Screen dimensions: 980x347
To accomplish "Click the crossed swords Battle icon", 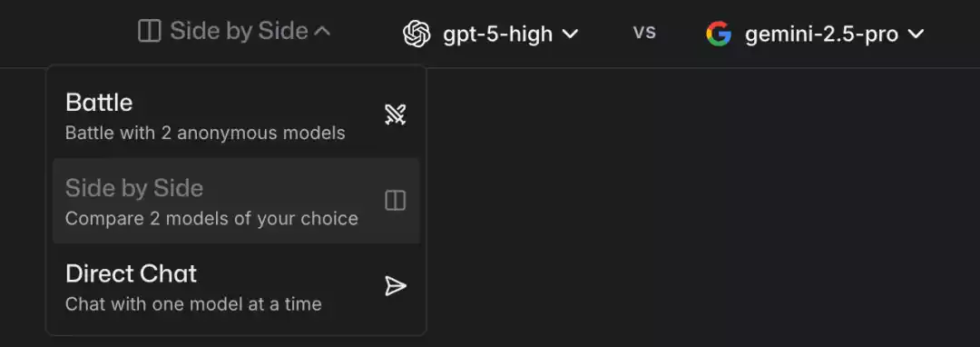I will click(x=395, y=114).
